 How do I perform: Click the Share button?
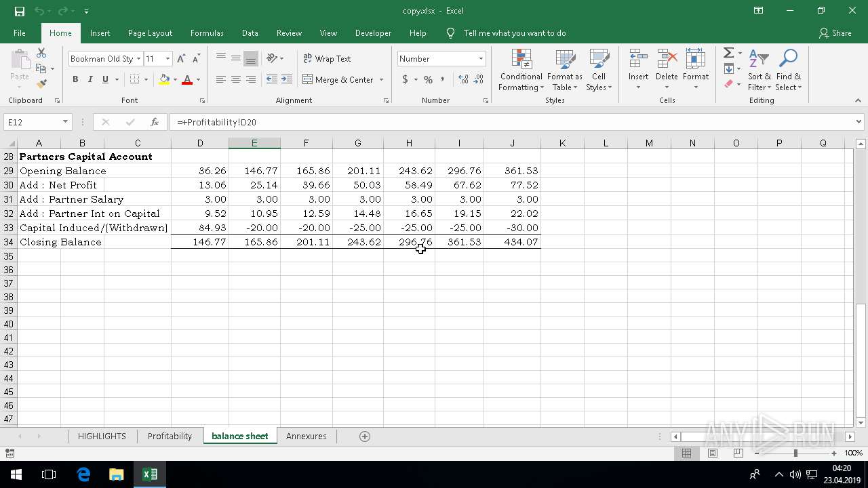(x=835, y=33)
